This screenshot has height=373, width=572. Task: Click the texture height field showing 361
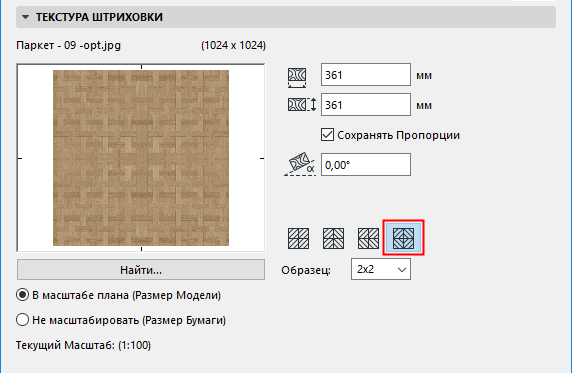click(366, 105)
